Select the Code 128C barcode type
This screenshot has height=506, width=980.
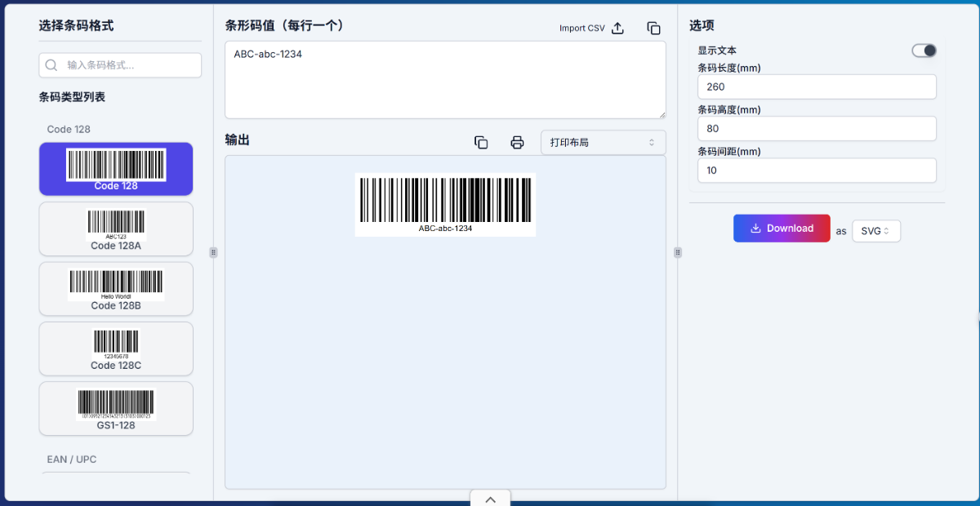tap(116, 348)
